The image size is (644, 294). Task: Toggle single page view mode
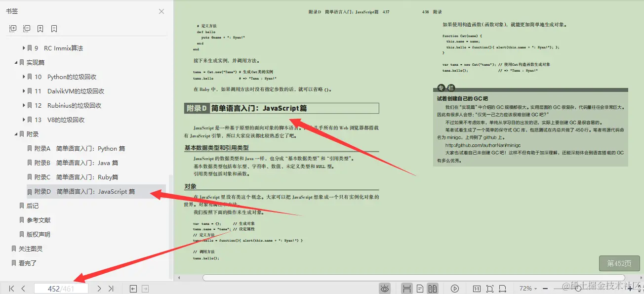point(420,288)
